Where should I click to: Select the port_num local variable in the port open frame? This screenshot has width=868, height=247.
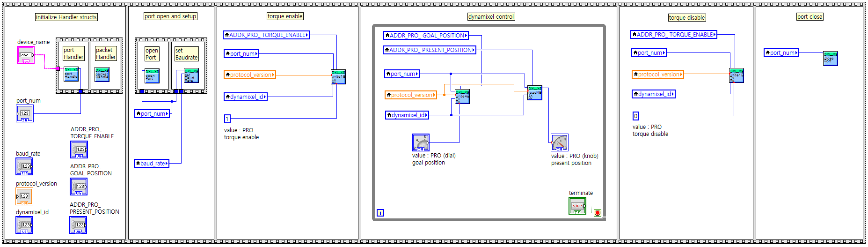[x=152, y=113]
